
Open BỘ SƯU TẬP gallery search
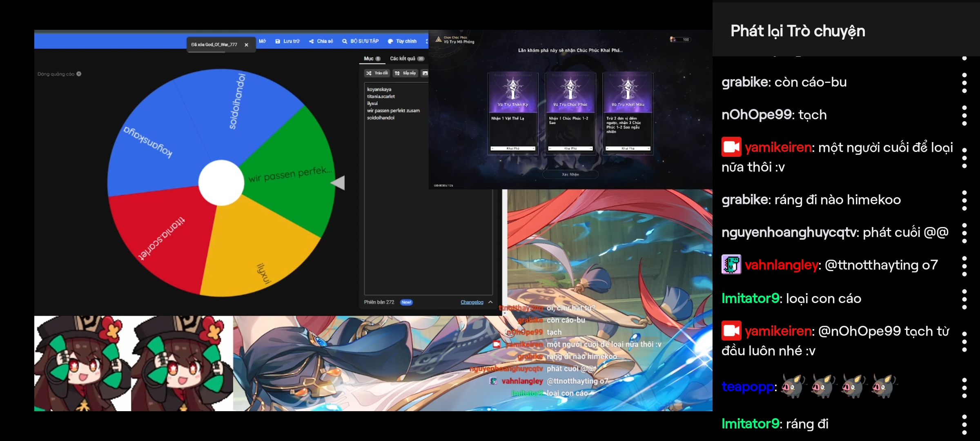361,41
